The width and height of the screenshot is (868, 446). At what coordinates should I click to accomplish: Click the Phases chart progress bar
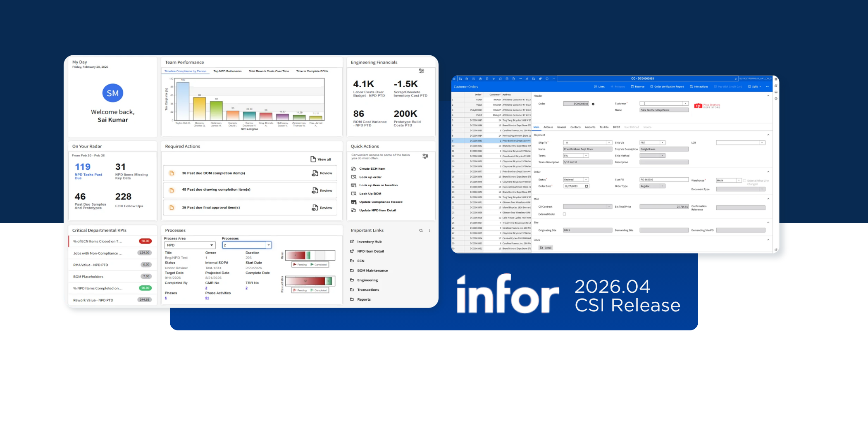click(x=310, y=255)
